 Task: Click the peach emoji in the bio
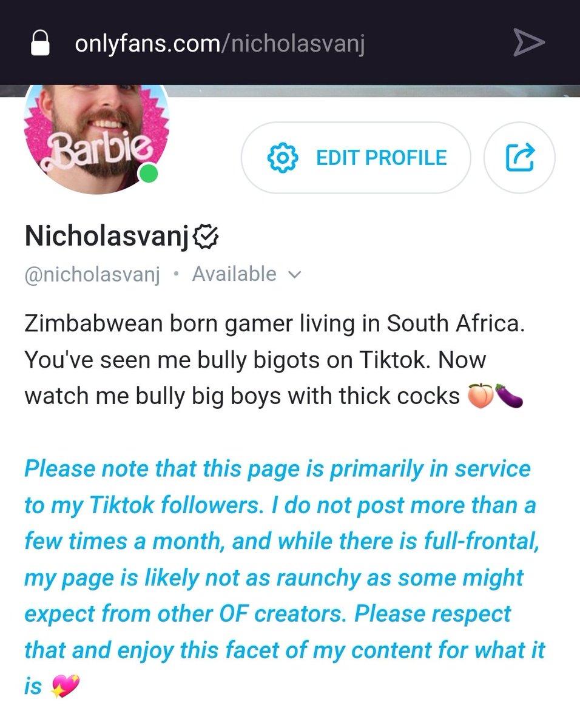(480, 396)
